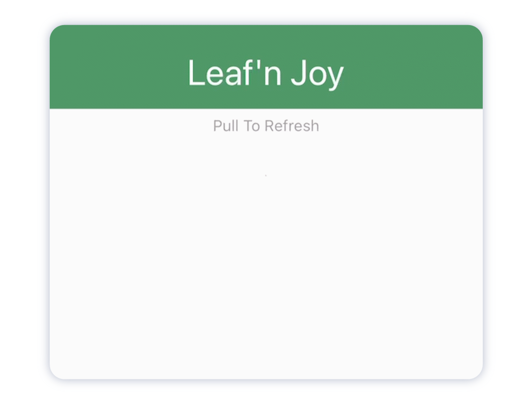532x404 pixels.
Task: Tap the center of the Leaf'n Joy card
Action: pos(266,202)
